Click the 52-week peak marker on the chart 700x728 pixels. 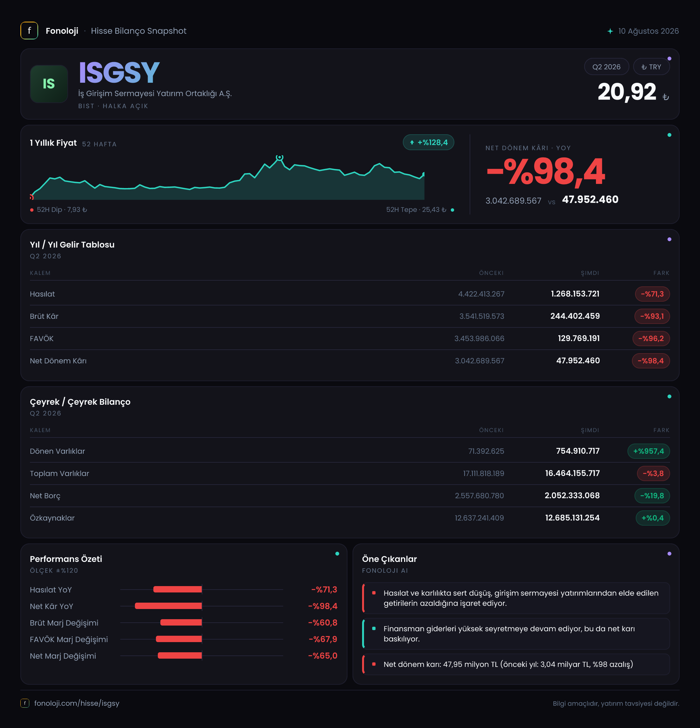coord(280,157)
